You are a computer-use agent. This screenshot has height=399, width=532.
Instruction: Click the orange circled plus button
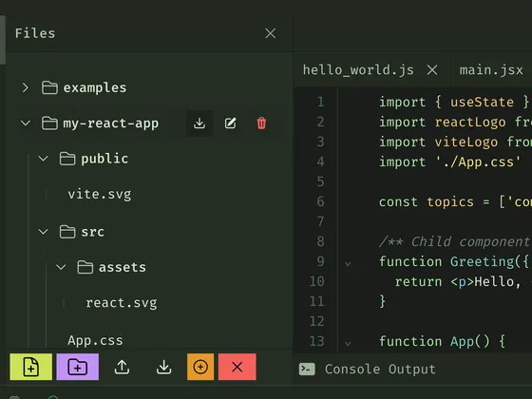pyautogui.click(x=200, y=367)
